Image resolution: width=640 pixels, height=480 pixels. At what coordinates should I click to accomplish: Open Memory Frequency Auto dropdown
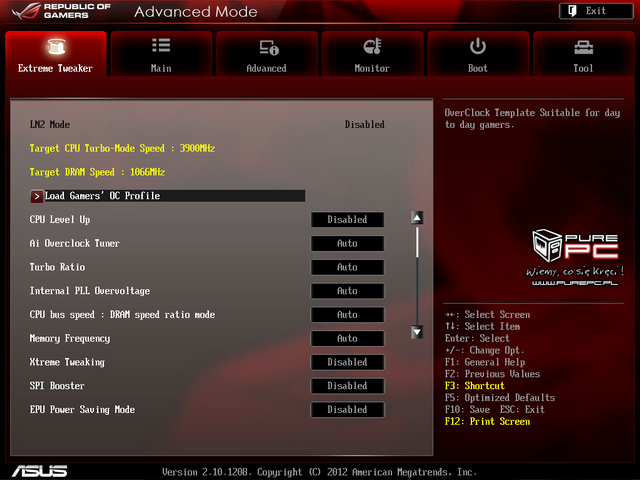pyautogui.click(x=347, y=338)
